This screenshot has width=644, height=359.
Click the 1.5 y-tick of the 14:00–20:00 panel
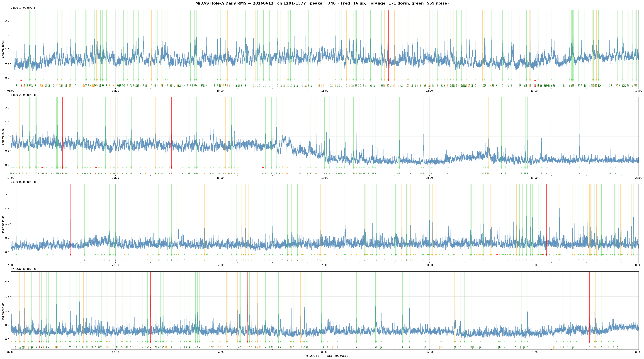point(7,122)
